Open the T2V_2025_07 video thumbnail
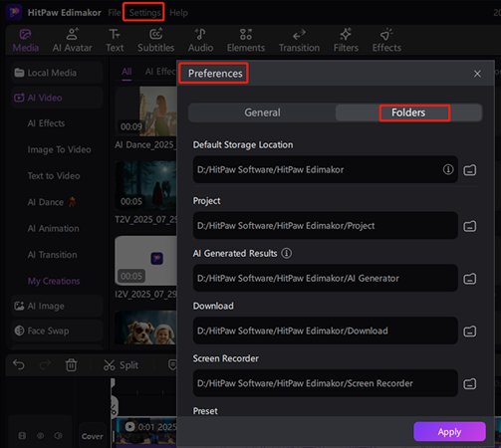The height and width of the screenshot is (448, 501). tap(146, 185)
